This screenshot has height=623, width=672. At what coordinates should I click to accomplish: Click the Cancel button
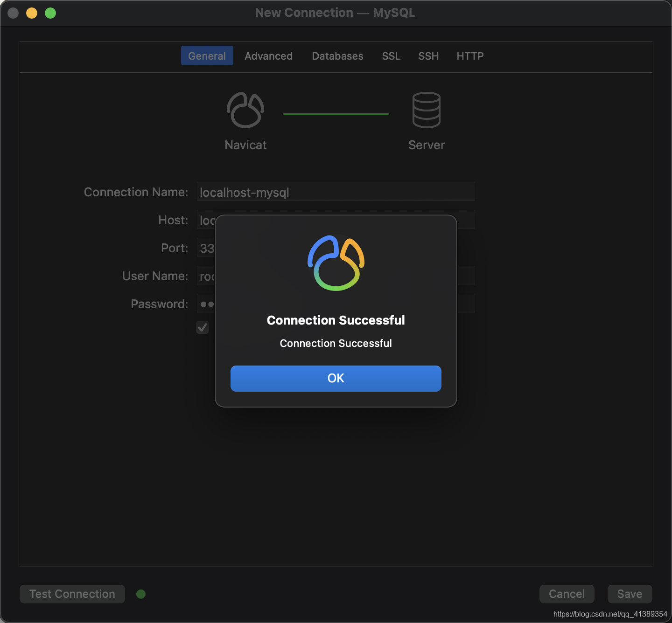pos(567,594)
